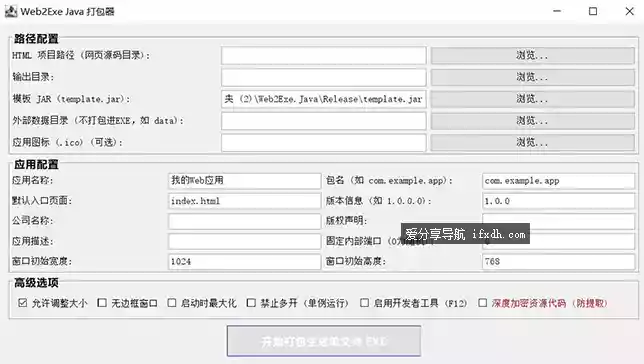The height and width of the screenshot is (364, 644).
Task: Click the initial window width field 1024
Action: pos(244,261)
